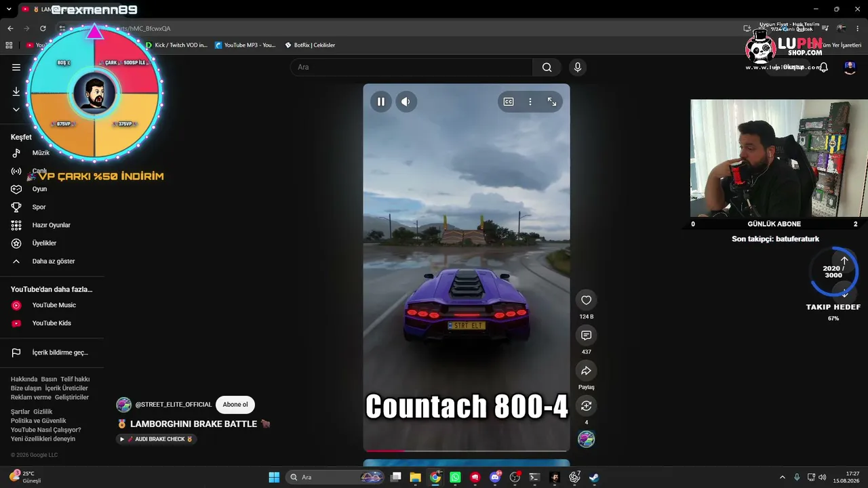Click the Telif hakkı footer link
Viewport: 868px width, 488px height.
[75, 380]
